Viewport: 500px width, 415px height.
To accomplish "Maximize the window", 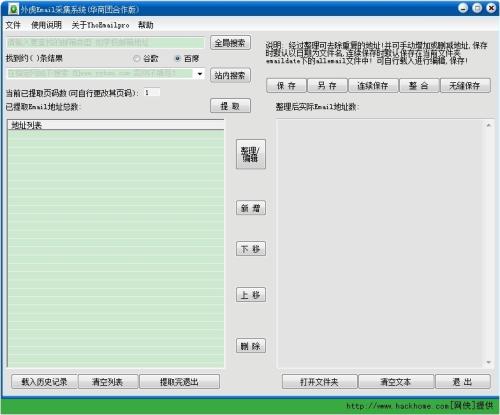I will 477,8.
